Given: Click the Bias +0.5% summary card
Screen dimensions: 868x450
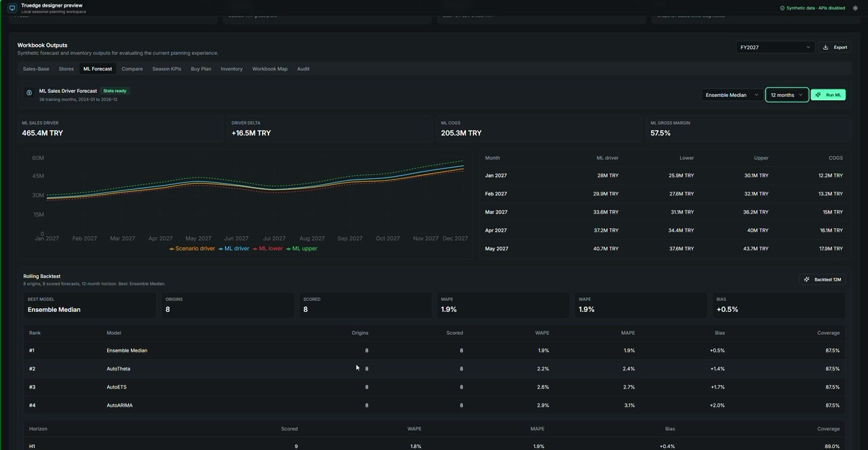Looking at the screenshot, I should click(x=778, y=305).
